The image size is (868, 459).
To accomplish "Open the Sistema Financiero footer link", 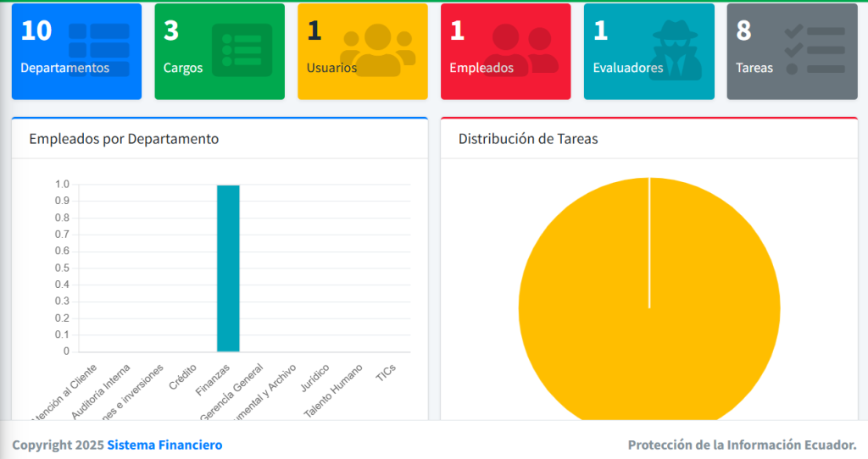I will 164,445.
